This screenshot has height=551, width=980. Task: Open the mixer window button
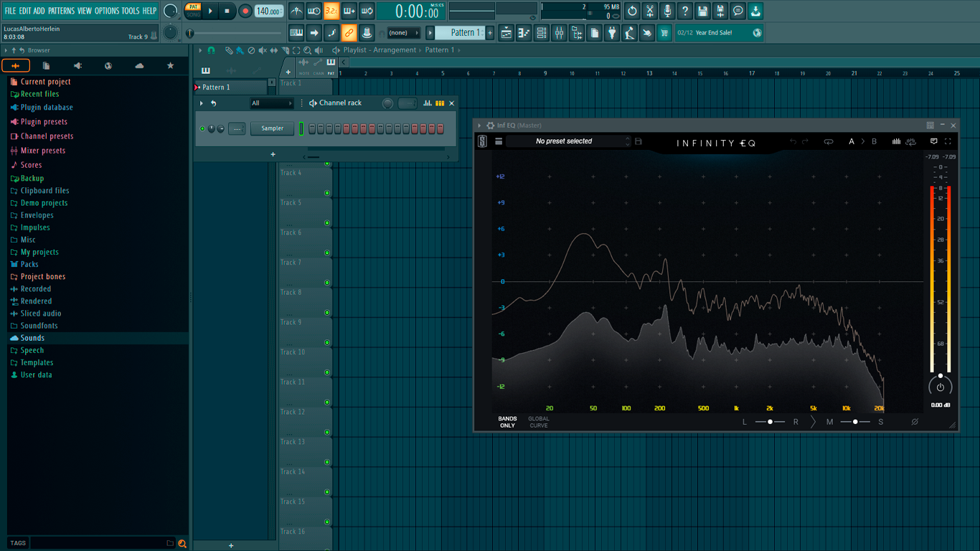(559, 32)
